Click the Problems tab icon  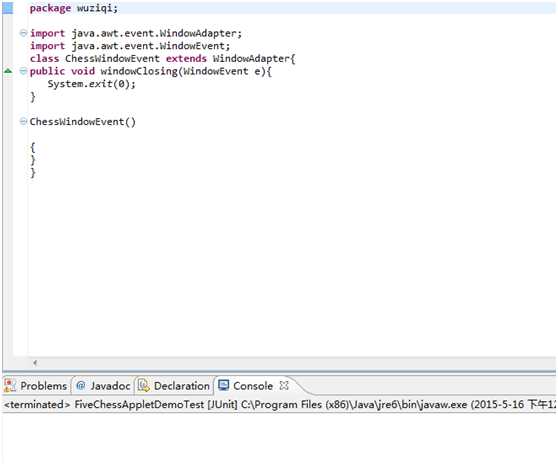coord(10,386)
